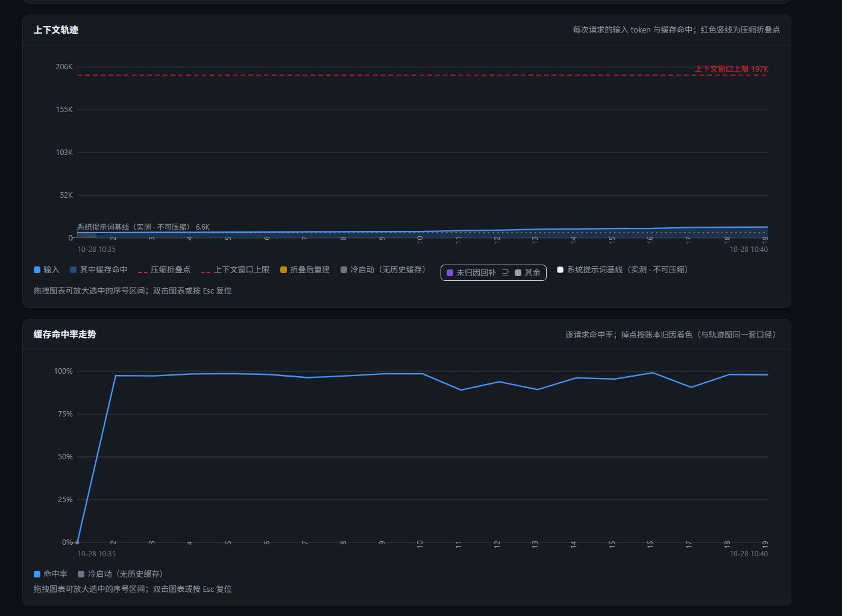
Task: Toggle the 未归因回补 legend item
Action: click(x=471, y=273)
